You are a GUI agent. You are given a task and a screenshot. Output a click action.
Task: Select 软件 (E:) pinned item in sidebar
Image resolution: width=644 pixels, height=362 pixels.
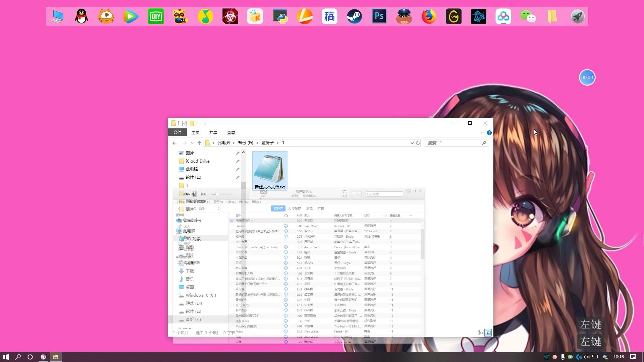click(x=194, y=177)
